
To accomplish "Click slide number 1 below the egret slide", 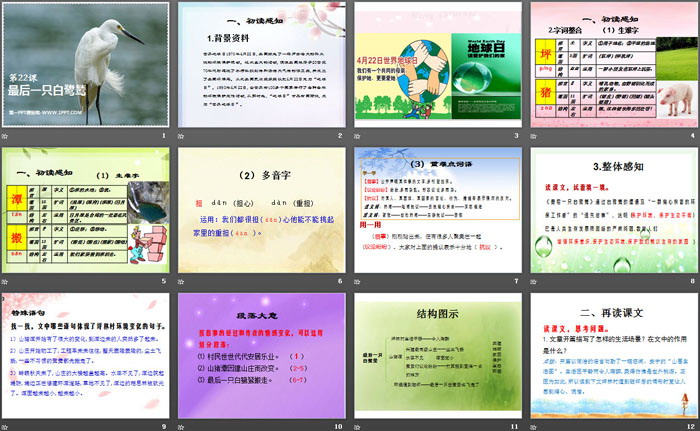I will point(164,135).
